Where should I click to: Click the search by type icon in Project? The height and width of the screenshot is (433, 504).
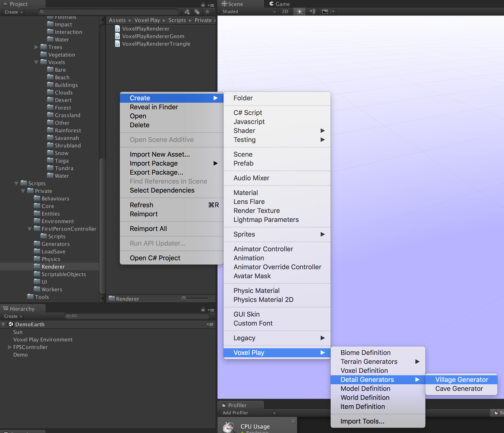[x=187, y=12]
